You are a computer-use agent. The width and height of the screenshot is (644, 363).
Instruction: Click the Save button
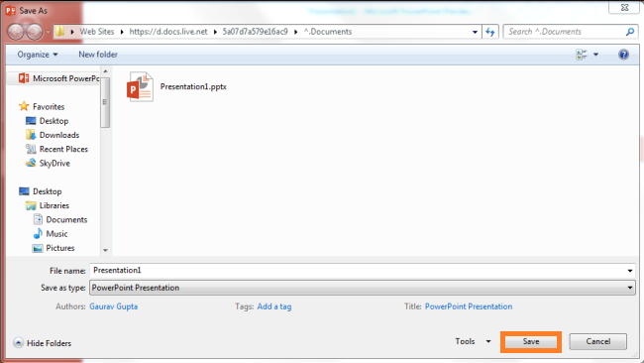[531, 341]
